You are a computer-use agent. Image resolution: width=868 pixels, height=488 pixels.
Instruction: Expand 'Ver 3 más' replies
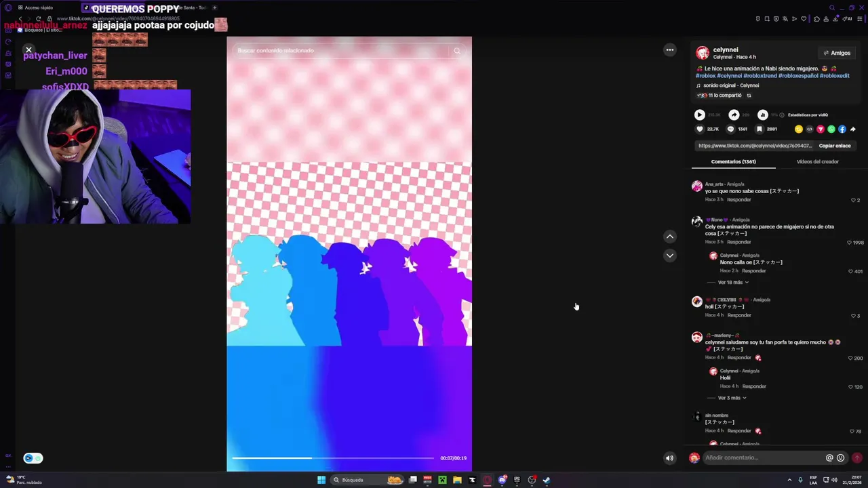click(x=732, y=398)
